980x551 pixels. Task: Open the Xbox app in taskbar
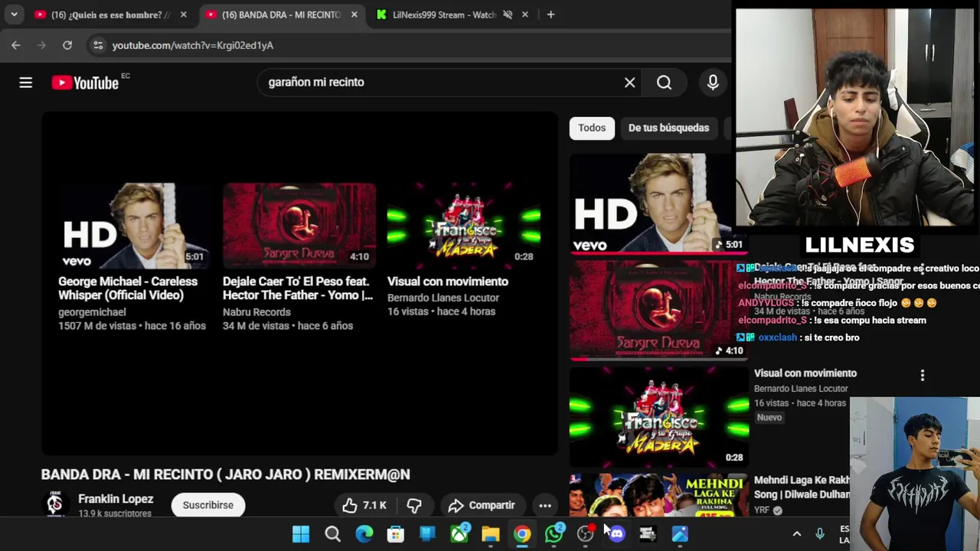pyautogui.click(x=459, y=534)
